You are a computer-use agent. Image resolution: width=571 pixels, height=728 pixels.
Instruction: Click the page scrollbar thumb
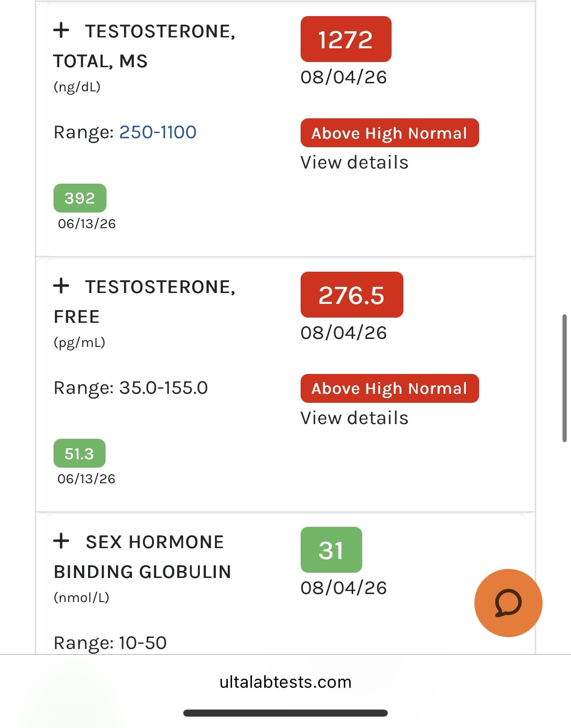pyautogui.click(x=564, y=378)
